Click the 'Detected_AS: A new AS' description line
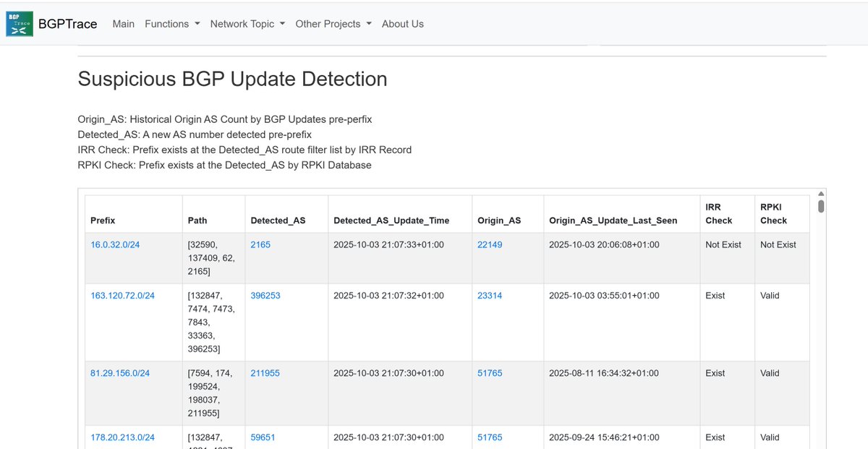The image size is (868, 449). 195,134
